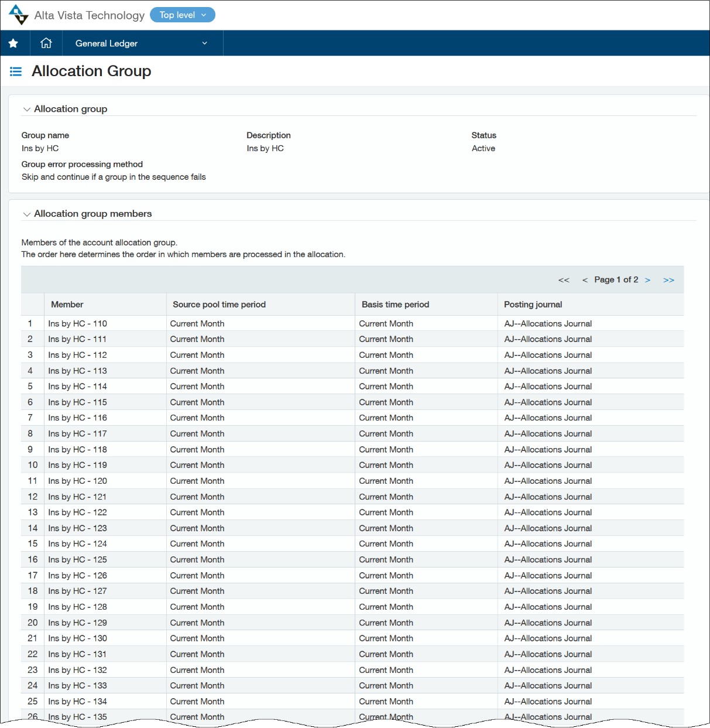The height and width of the screenshot is (728, 710).
Task: Select member Ins by HC - 133
Action: [78, 686]
